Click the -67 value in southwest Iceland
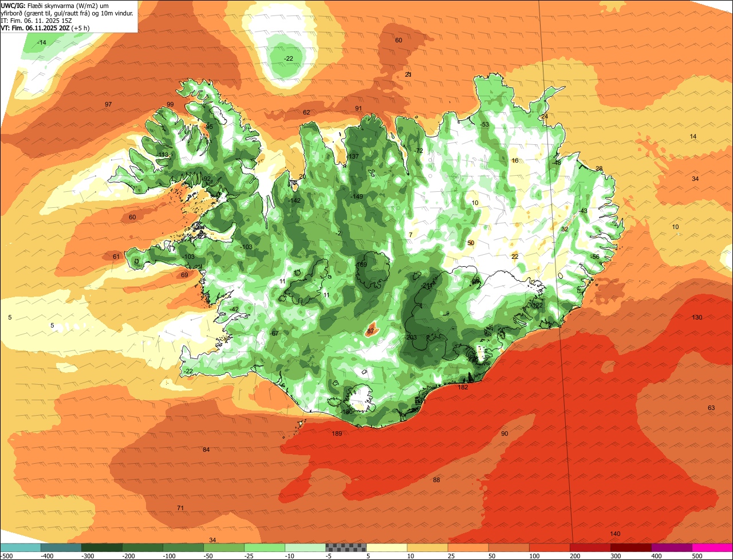The width and height of the screenshot is (733, 560). (274, 333)
